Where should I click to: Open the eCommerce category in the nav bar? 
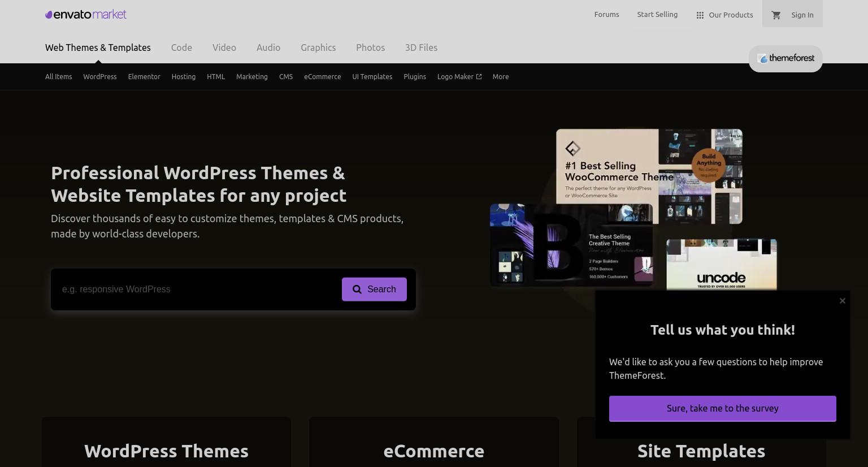[323, 76]
